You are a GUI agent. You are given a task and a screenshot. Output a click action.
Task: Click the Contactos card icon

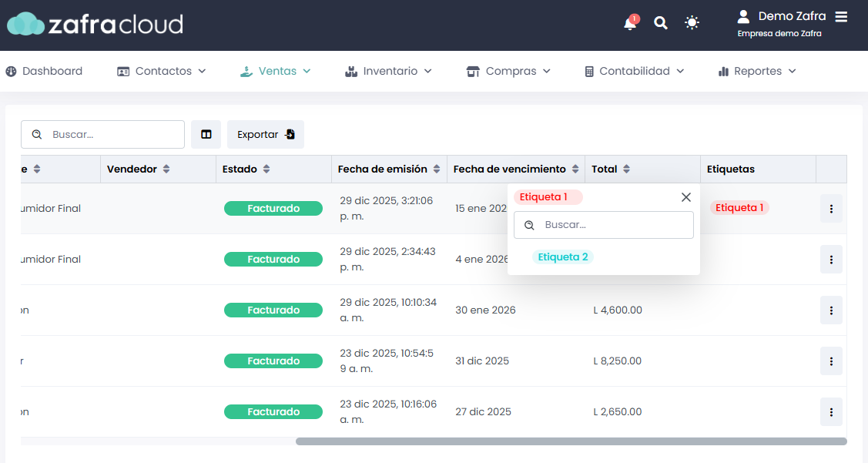click(123, 72)
